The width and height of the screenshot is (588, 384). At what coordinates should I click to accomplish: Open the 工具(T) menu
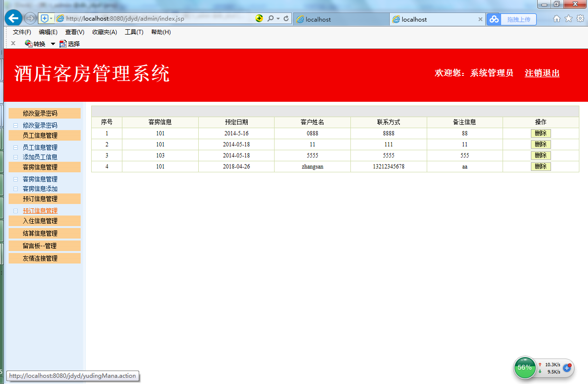click(134, 32)
